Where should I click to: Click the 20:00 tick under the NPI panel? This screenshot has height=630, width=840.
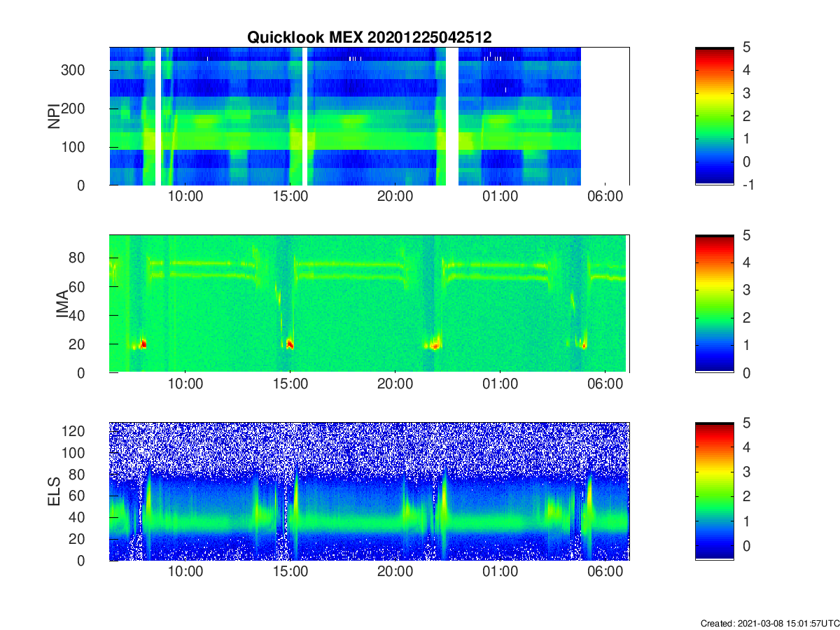click(x=395, y=197)
